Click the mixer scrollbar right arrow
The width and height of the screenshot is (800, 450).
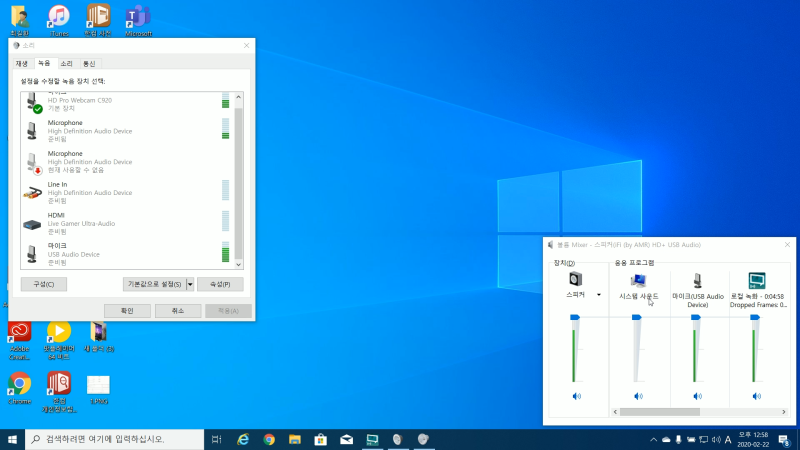click(x=784, y=412)
